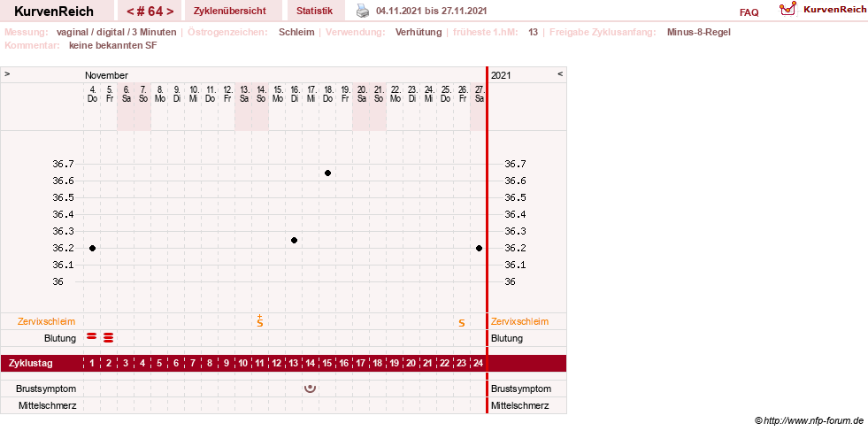The height and width of the screenshot is (431, 868).
Task: Click the temperature point on November 27
Action: 479,248
